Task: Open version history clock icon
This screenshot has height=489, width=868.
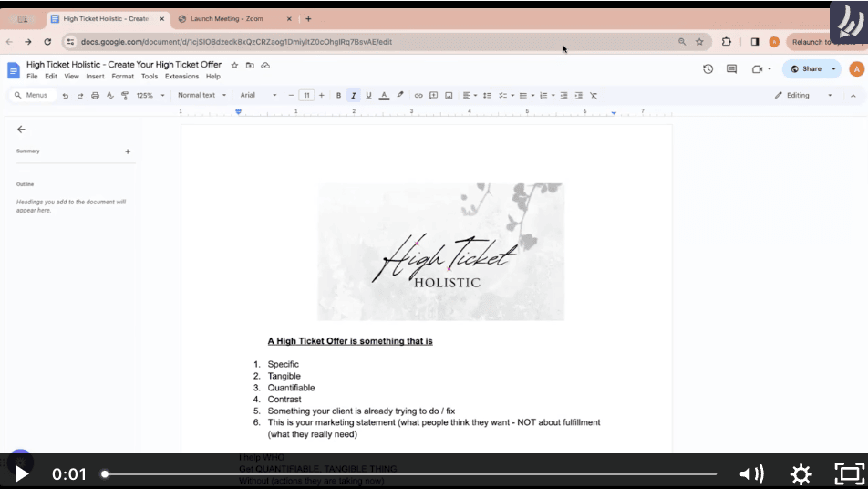Action: click(x=708, y=69)
